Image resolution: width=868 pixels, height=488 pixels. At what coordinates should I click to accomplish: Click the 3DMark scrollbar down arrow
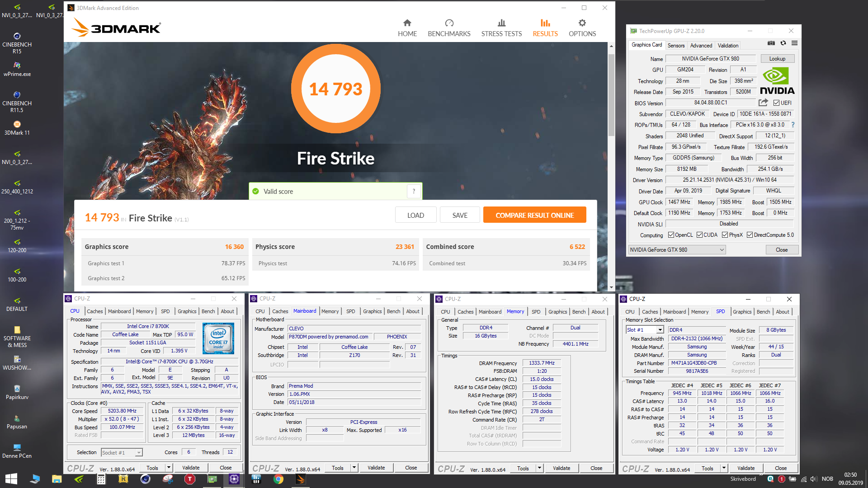611,287
